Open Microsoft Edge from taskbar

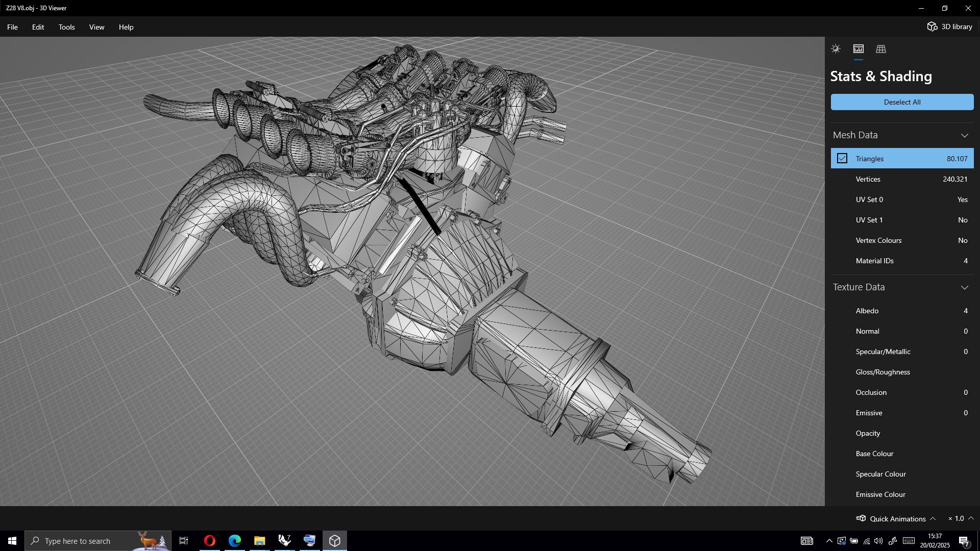click(234, 541)
